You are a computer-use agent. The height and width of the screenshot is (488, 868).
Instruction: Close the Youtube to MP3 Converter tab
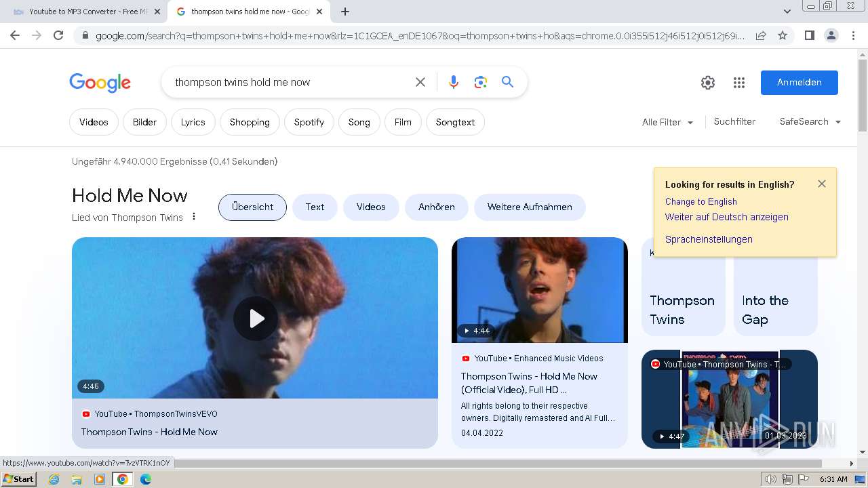coord(157,12)
